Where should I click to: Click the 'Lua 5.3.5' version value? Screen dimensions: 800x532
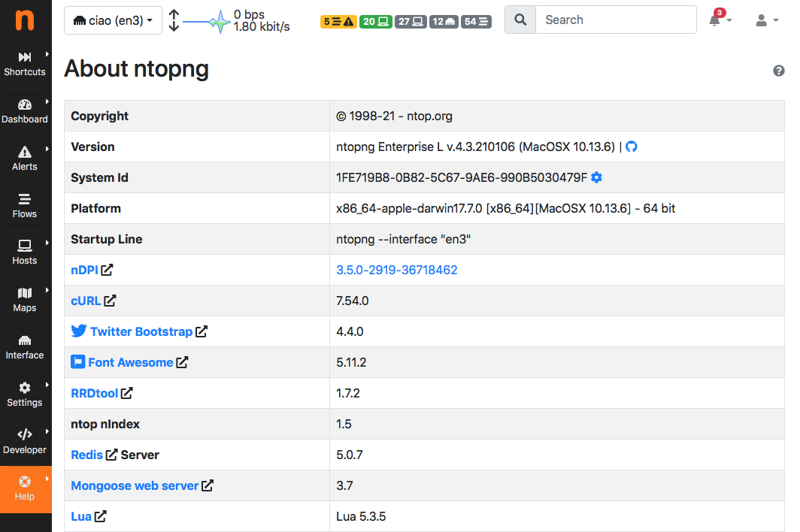(x=361, y=517)
